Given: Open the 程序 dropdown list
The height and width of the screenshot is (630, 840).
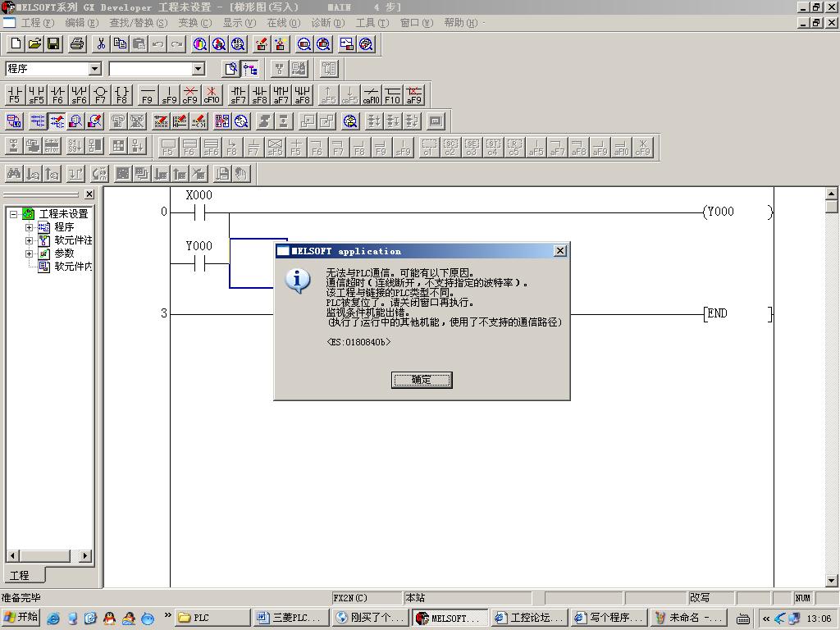Looking at the screenshot, I should coord(94,69).
